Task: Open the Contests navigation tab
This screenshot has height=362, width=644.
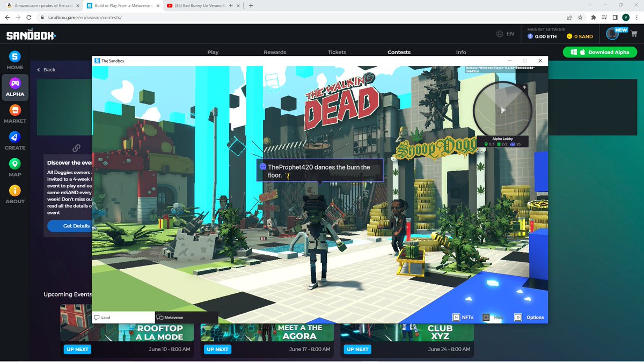Action: click(x=399, y=52)
